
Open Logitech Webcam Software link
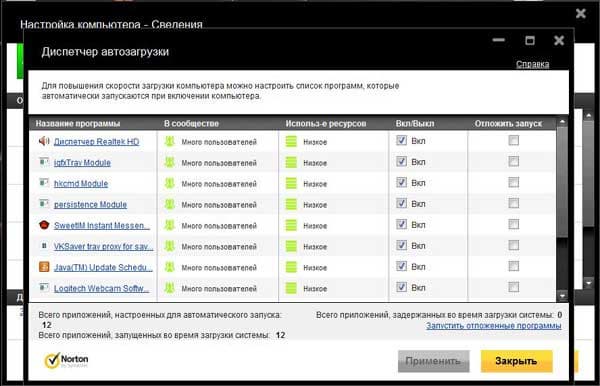[x=101, y=288]
